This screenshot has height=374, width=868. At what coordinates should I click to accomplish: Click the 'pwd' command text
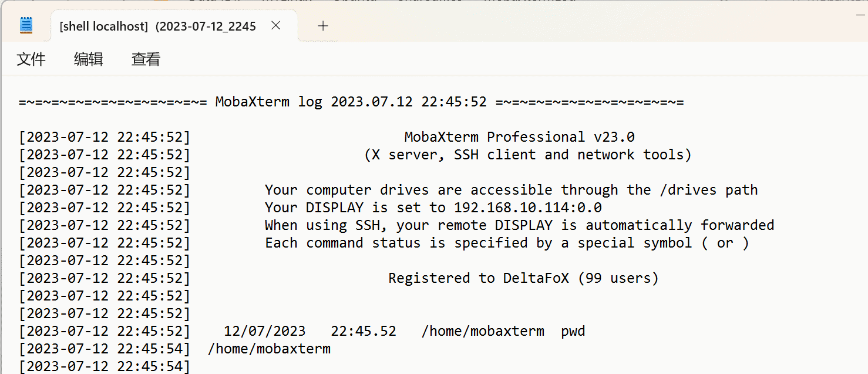pos(573,331)
